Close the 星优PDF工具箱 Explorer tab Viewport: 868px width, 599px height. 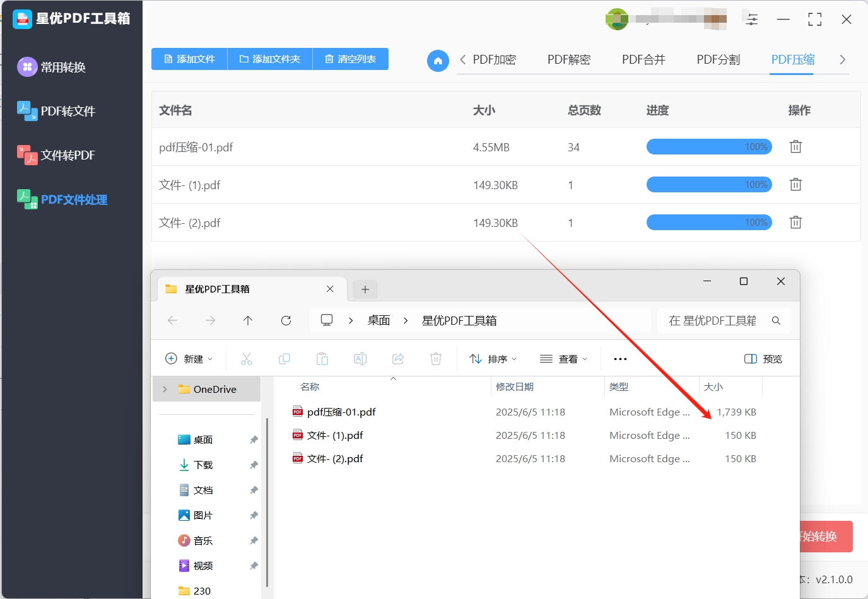pos(330,289)
